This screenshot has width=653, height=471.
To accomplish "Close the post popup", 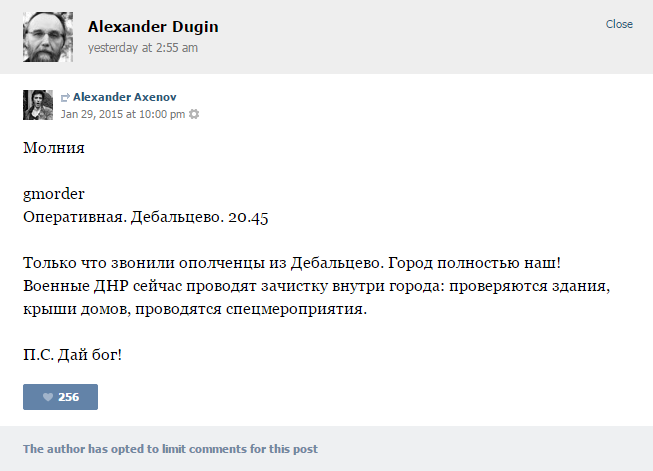I will [x=619, y=24].
